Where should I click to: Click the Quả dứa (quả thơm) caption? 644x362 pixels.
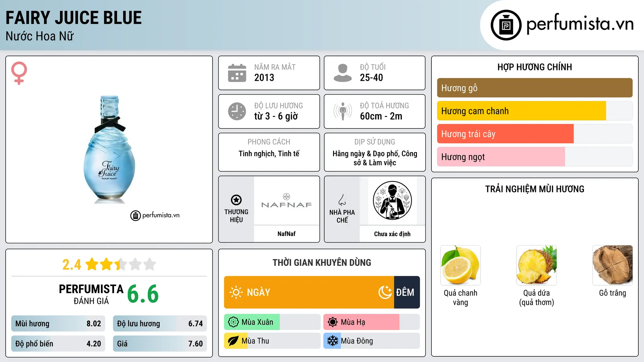pos(536,298)
